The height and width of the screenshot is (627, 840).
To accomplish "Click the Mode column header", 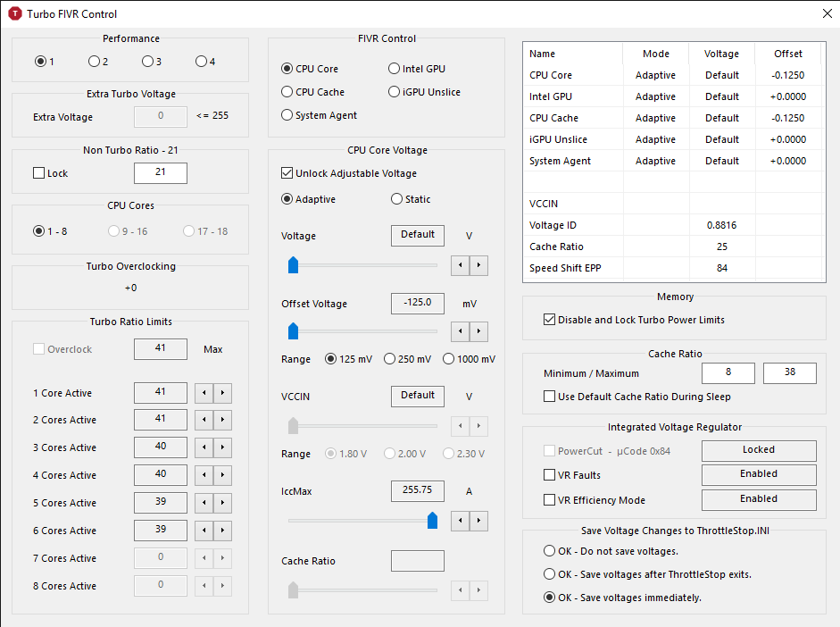I will click(656, 54).
